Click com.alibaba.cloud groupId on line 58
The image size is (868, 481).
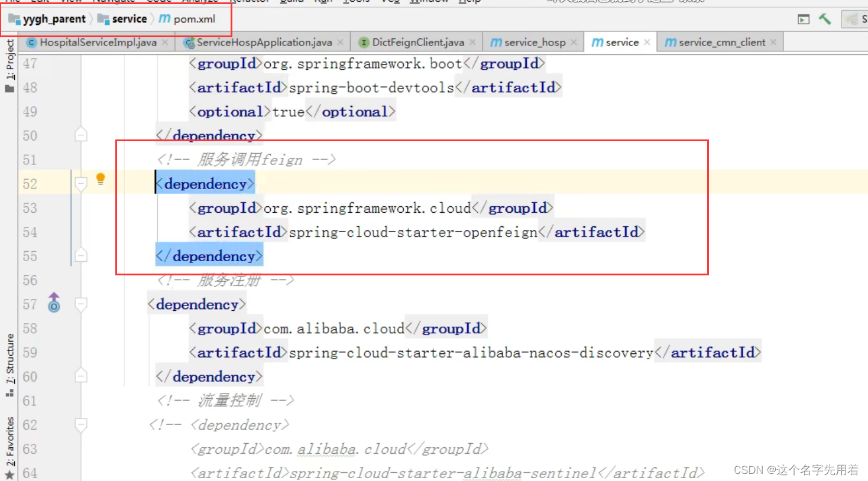click(x=334, y=329)
